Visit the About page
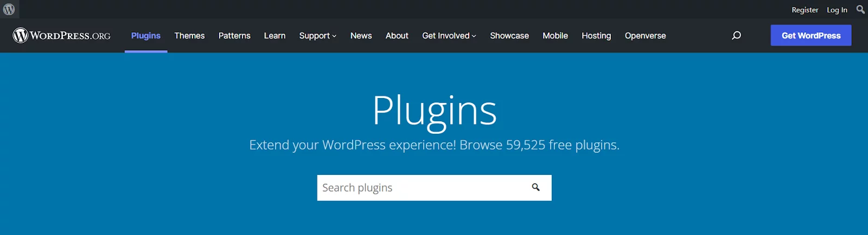Image resolution: width=868 pixels, height=235 pixels. point(397,36)
